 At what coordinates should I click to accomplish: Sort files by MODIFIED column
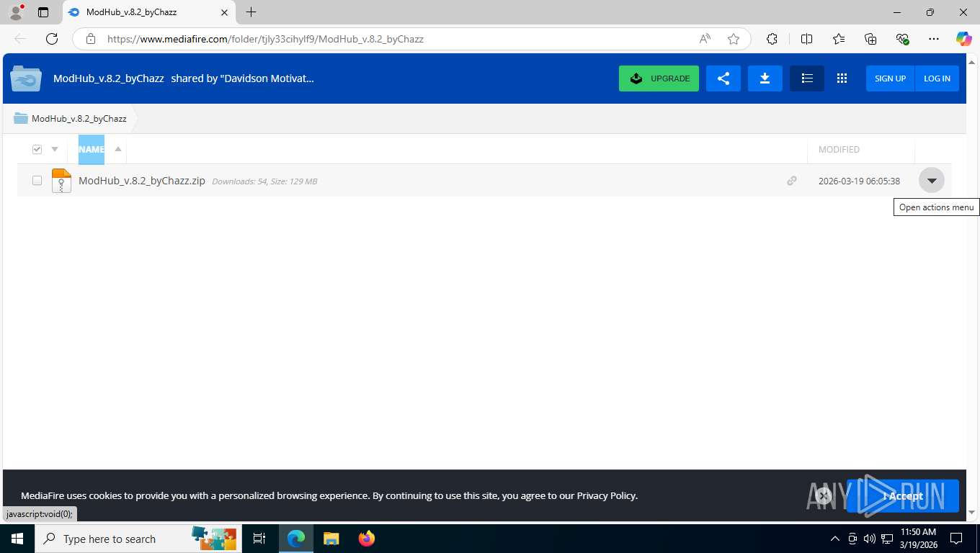coord(839,150)
